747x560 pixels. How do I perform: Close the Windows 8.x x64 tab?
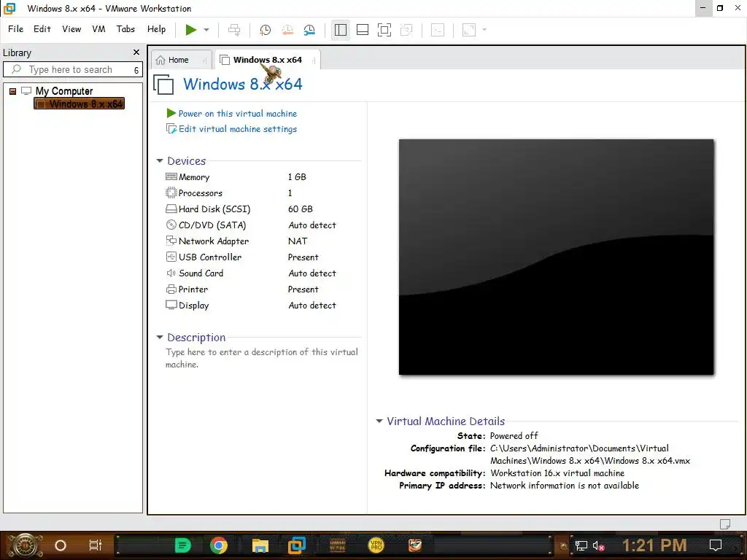314,61
